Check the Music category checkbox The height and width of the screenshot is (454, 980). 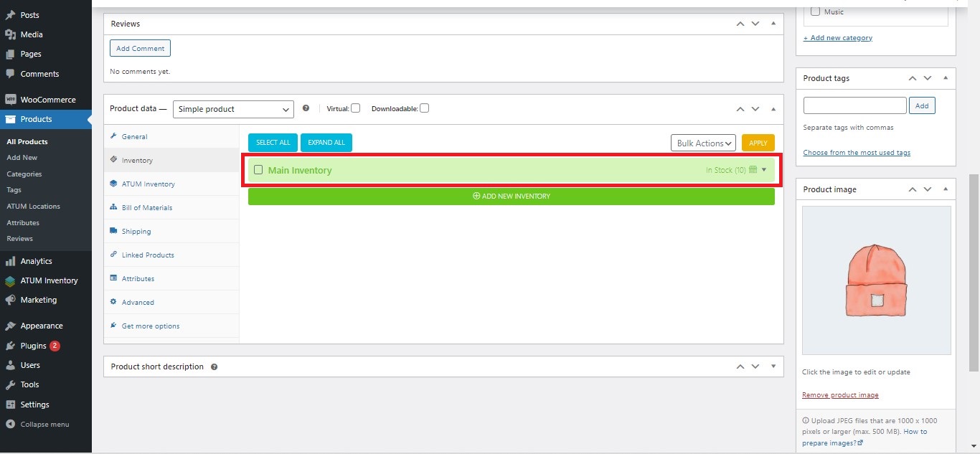pyautogui.click(x=815, y=11)
